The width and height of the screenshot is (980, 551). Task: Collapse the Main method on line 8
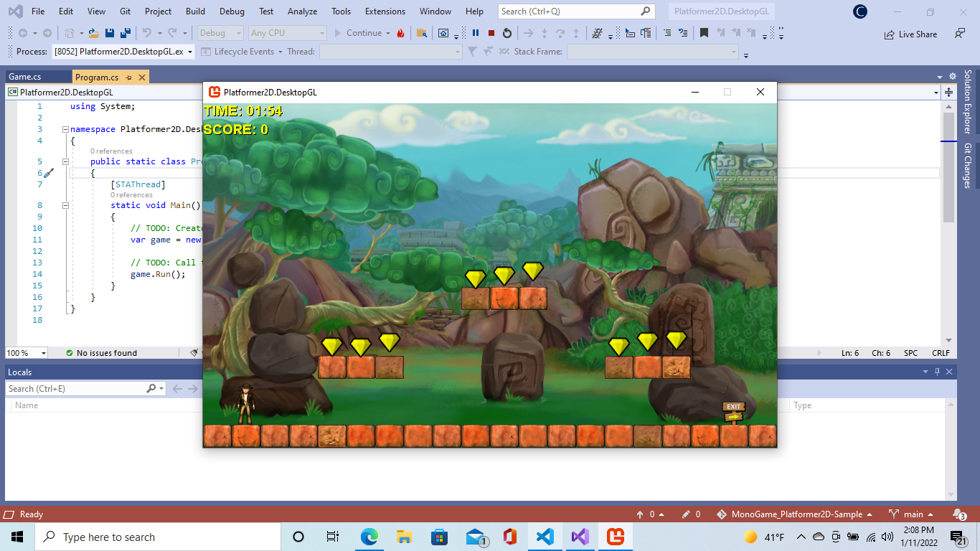tap(66, 205)
